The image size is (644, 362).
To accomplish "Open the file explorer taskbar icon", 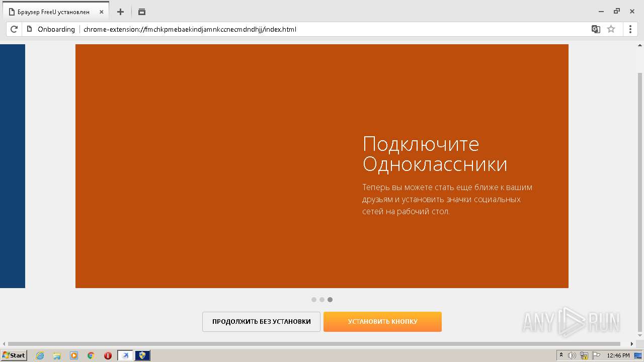I will coord(57,355).
